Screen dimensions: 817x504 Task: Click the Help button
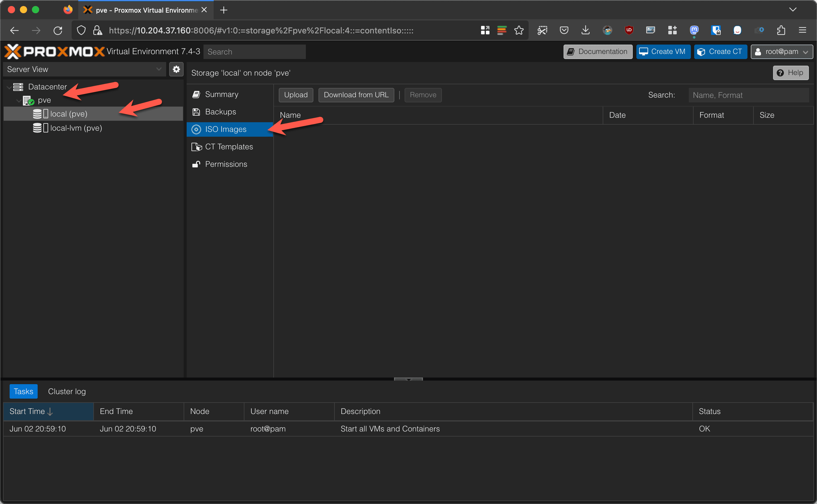click(x=791, y=73)
